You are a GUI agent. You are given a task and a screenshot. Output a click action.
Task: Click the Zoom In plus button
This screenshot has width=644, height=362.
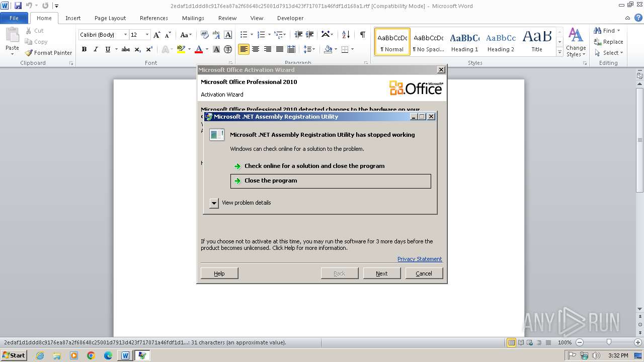tap(638, 342)
